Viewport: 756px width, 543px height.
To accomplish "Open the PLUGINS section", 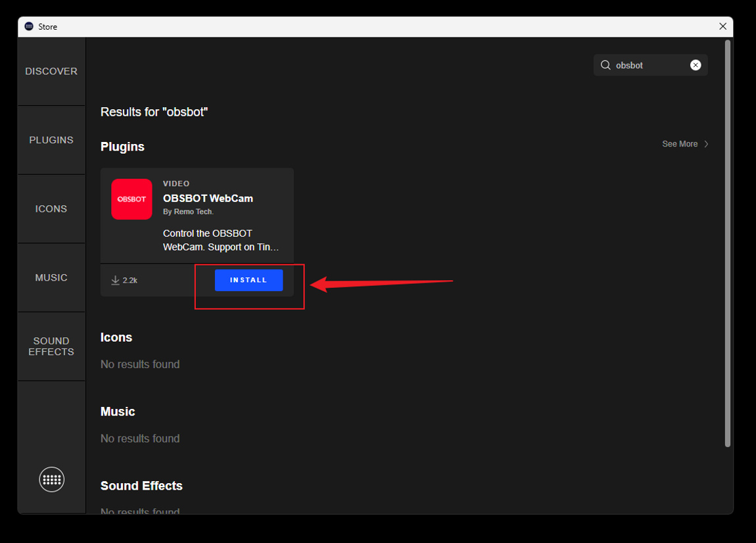I will click(x=51, y=139).
